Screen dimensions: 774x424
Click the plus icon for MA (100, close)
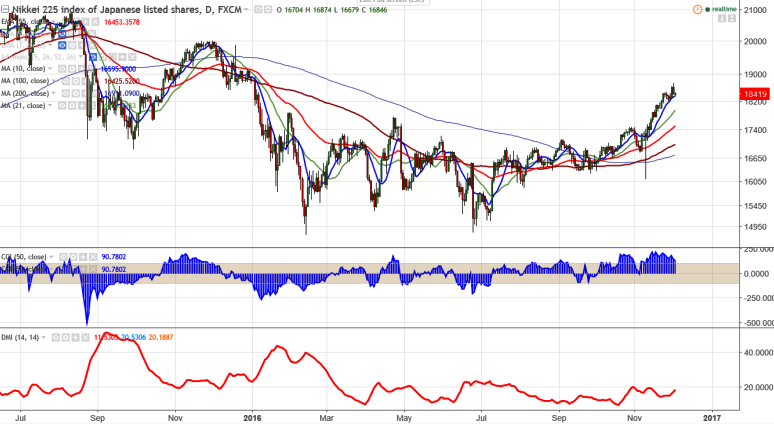pyautogui.click(x=85, y=81)
